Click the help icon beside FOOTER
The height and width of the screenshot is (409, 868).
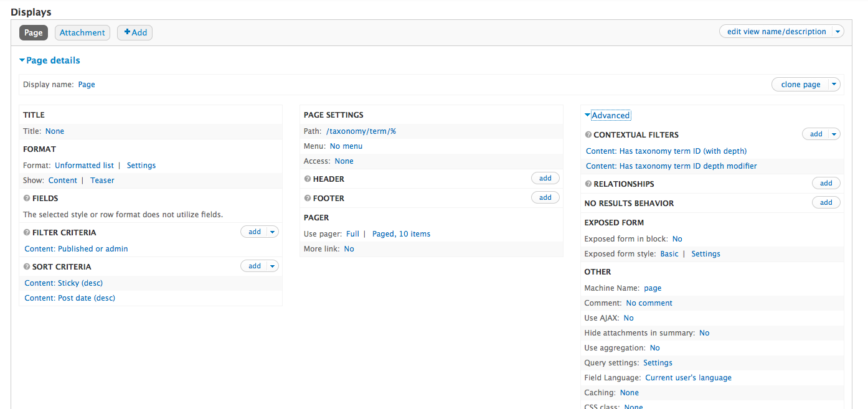(308, 199)
